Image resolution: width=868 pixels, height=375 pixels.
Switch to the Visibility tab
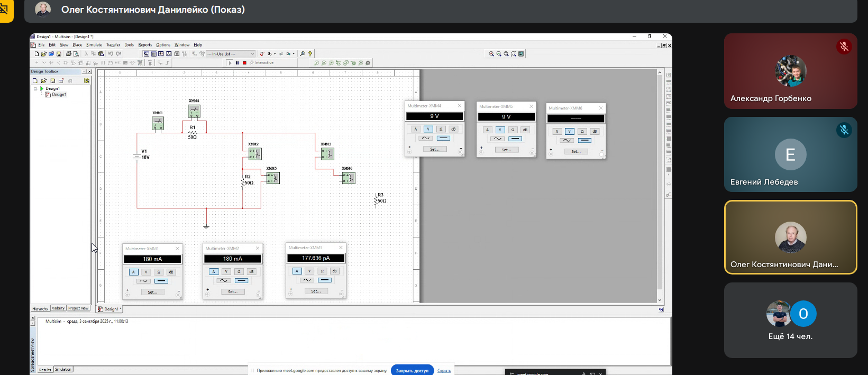pyautogui.click(x=58, y=308)
